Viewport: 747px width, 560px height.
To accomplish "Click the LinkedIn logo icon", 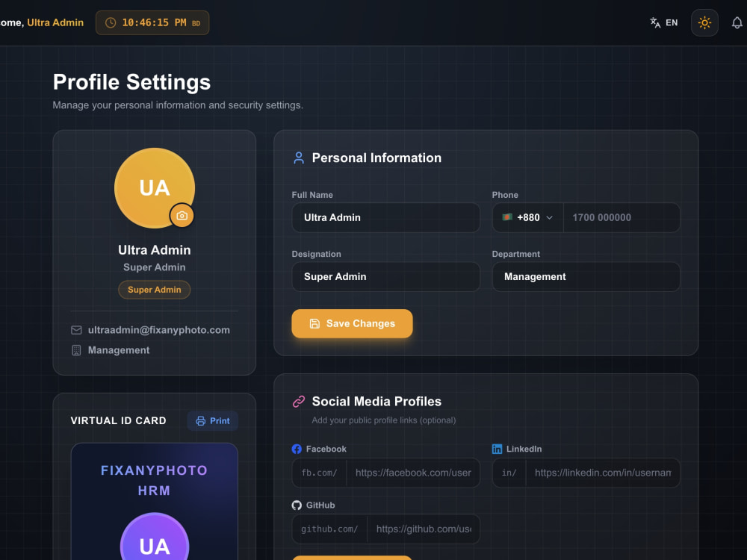I will point(497,449).
